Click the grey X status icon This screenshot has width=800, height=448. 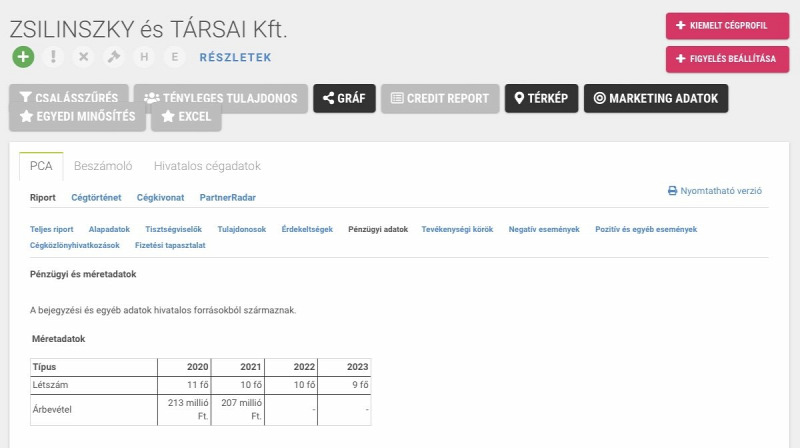(84, 57)
